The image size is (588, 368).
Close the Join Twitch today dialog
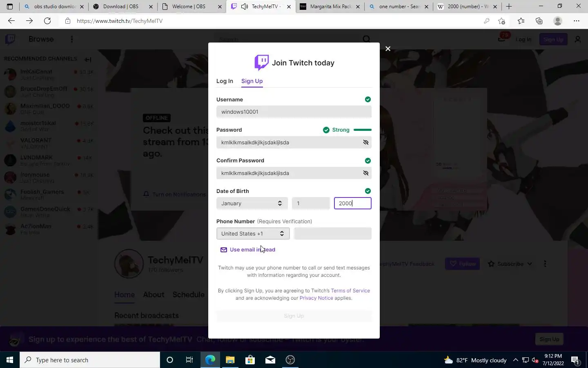click(x=388, y=49)
